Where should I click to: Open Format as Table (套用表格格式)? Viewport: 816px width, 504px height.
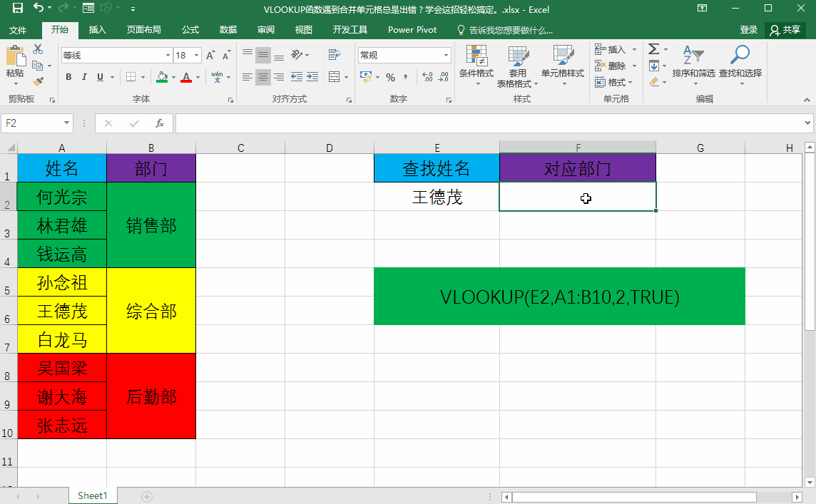click(517, 66)
